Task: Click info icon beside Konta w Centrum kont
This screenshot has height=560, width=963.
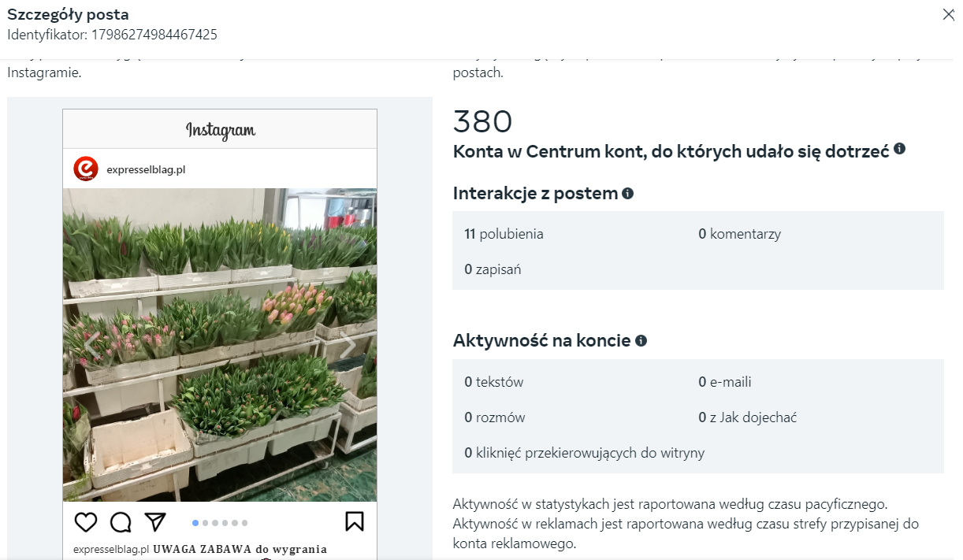Action: 899,149
